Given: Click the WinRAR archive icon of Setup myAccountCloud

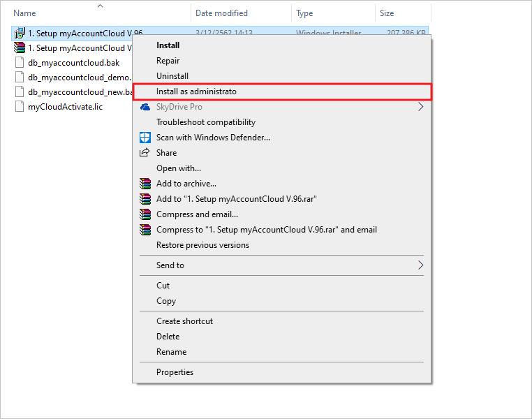Looking at the screenshot, I should point(20,48).
